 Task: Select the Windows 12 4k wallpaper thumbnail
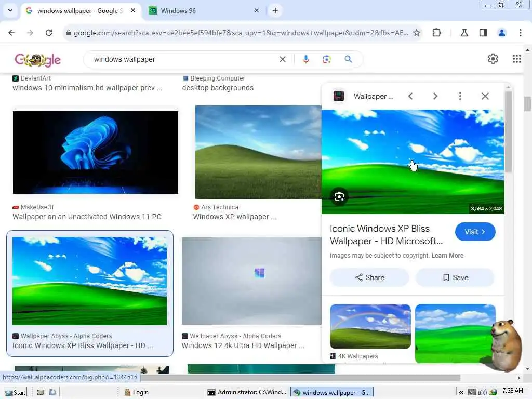(x=251, y=281)
